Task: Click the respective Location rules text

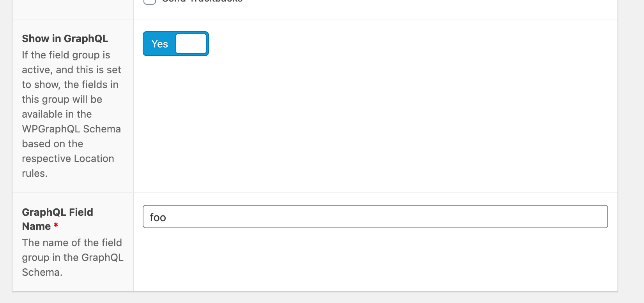Action: tap(68, 166)
